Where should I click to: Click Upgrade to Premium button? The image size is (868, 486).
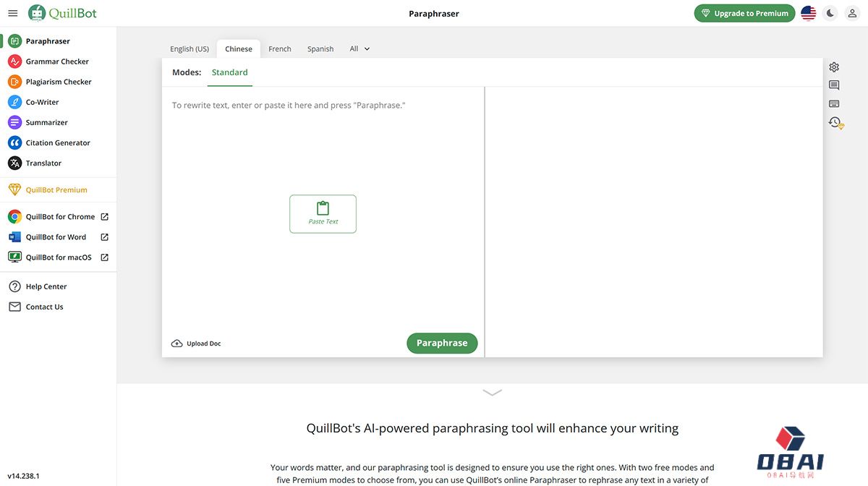(x=744, y=13)
